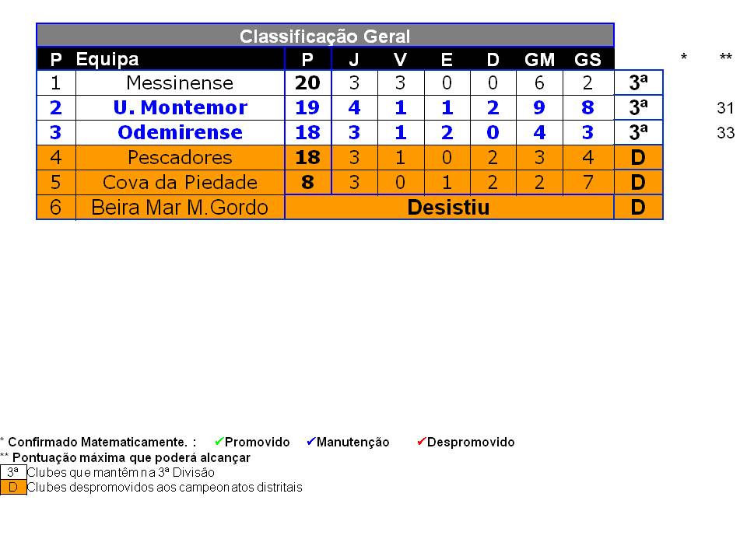The width and height of the screenshot is (747, 560).
Task: Select the GS column header
Action: 587,59
